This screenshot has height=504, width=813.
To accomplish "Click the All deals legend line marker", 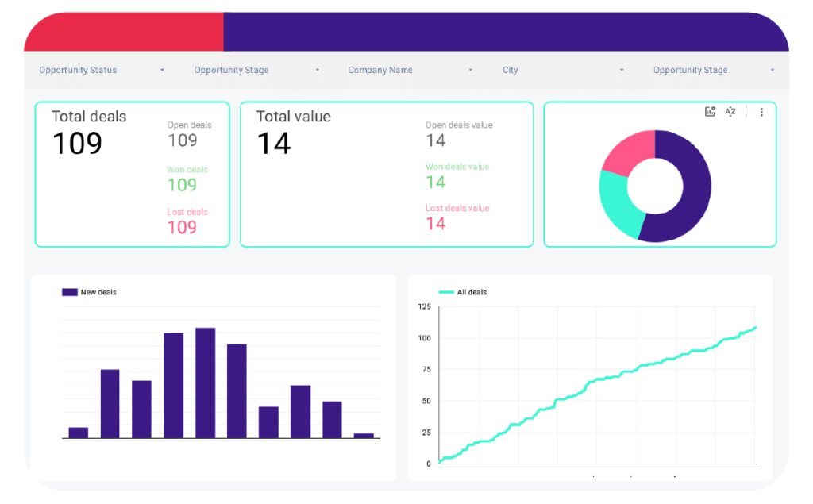I will (445, 292).
